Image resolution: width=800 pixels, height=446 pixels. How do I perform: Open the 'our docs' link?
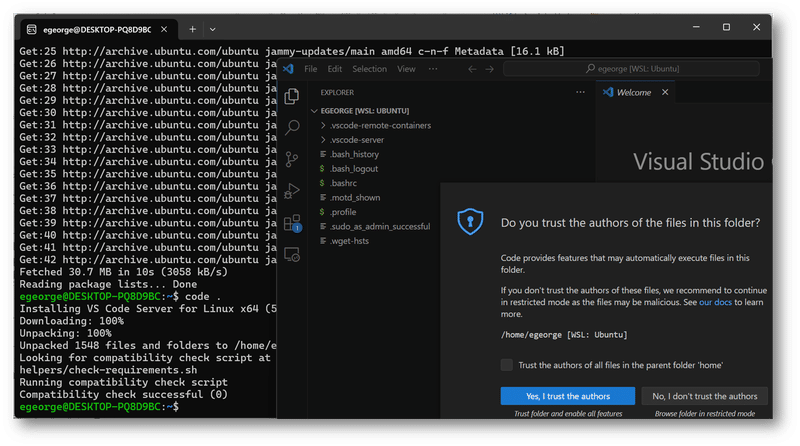(715, 302)
